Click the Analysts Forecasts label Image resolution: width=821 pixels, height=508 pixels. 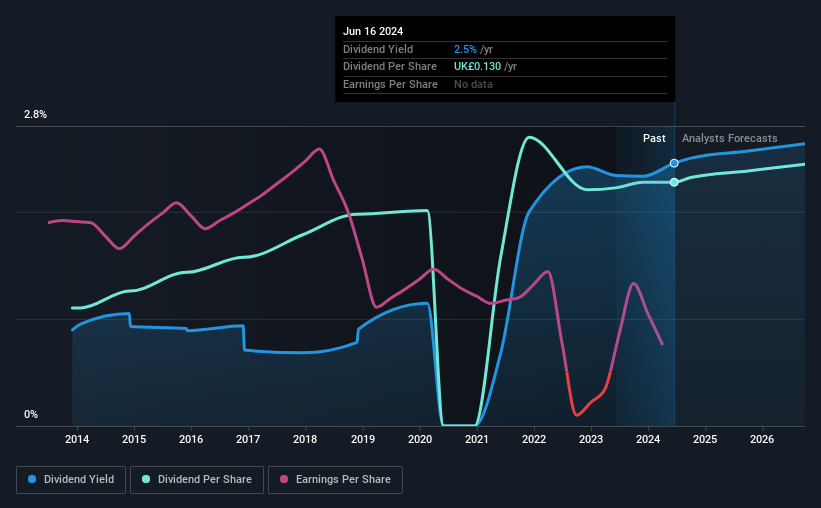[x=729, y=138]
